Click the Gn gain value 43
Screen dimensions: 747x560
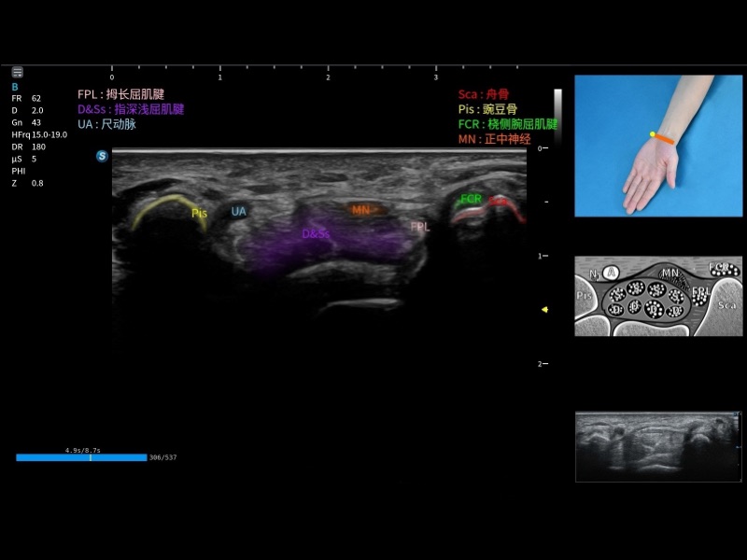point(35,122)
